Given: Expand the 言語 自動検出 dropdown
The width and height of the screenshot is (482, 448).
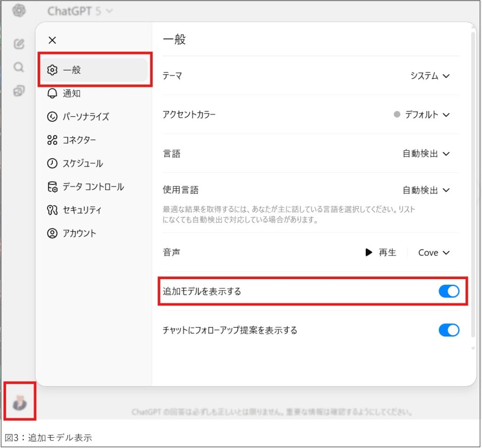Looking at the screenshot, I should tap(426, 152).
